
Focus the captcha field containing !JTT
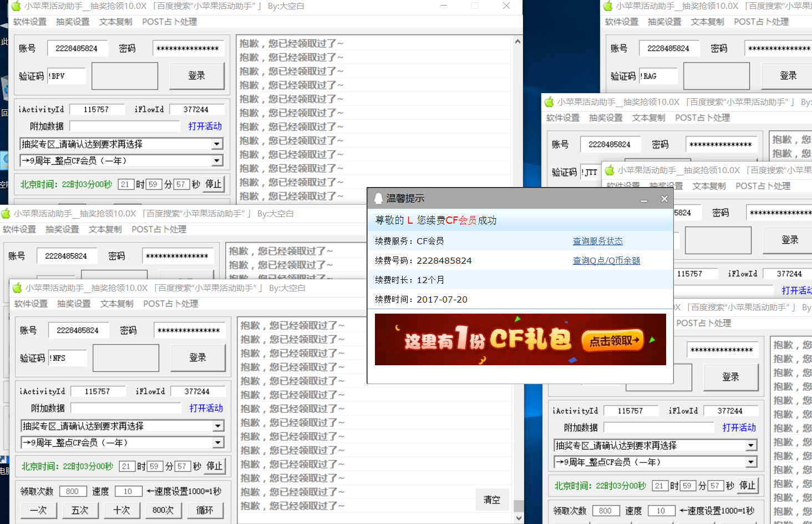[x=590, y=172]
